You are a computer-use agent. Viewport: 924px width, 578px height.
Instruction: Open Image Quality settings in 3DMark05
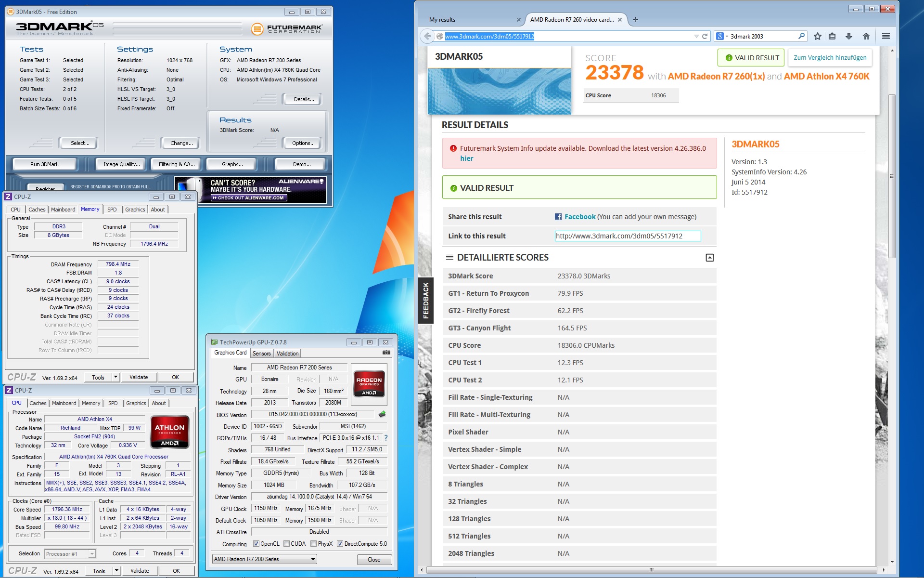(x=121, y=164)
